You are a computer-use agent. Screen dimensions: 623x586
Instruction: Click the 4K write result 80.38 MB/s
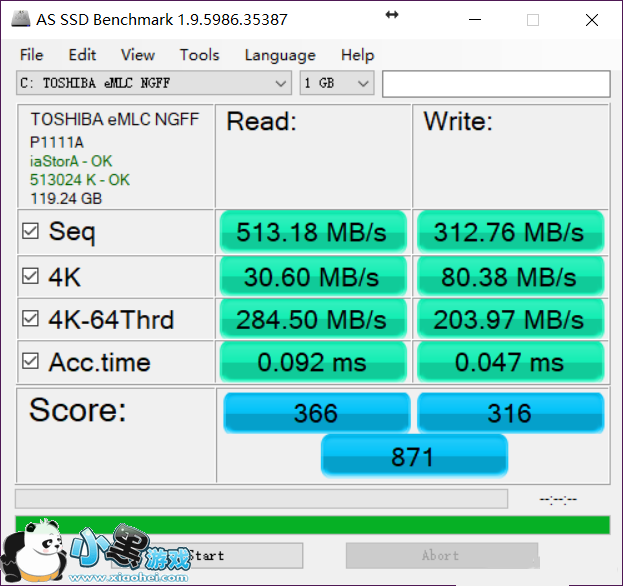coord(511,277)
